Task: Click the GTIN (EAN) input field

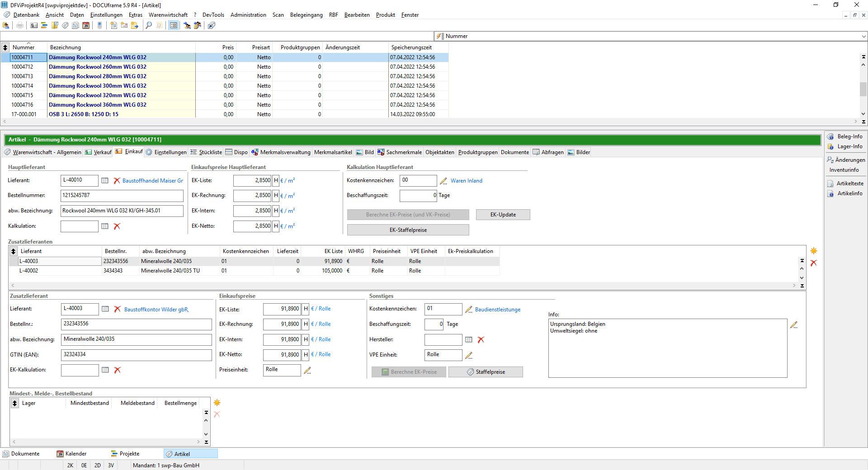Action: point(137,355)
